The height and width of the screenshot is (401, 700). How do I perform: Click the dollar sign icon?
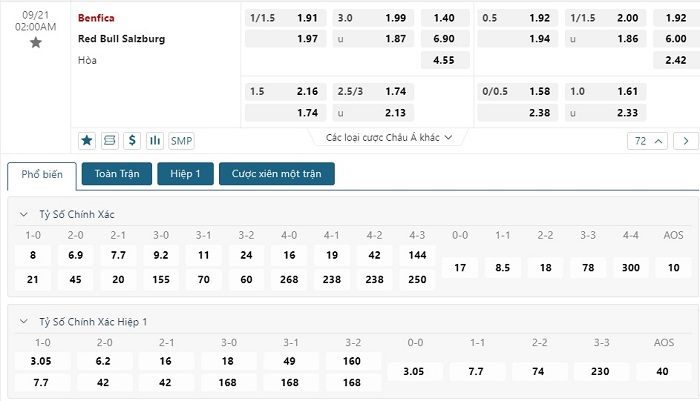132,141
